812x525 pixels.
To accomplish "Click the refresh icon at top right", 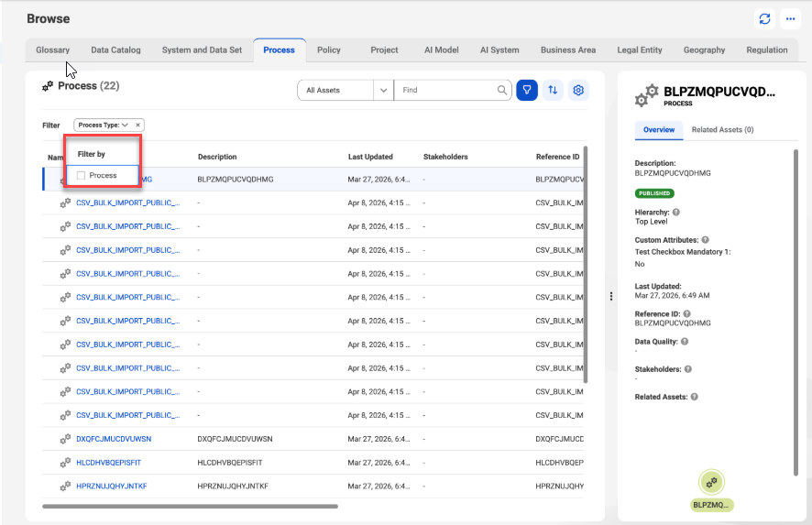I will coord(764,18).
